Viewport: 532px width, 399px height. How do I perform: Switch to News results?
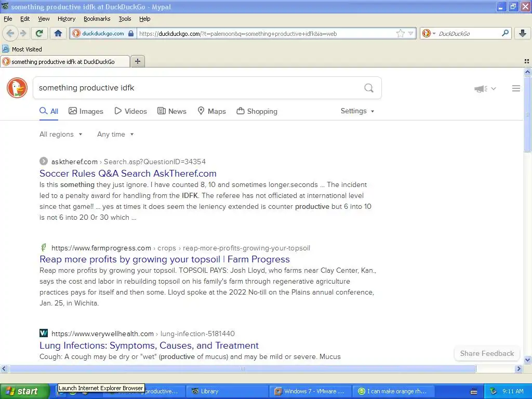171,111
